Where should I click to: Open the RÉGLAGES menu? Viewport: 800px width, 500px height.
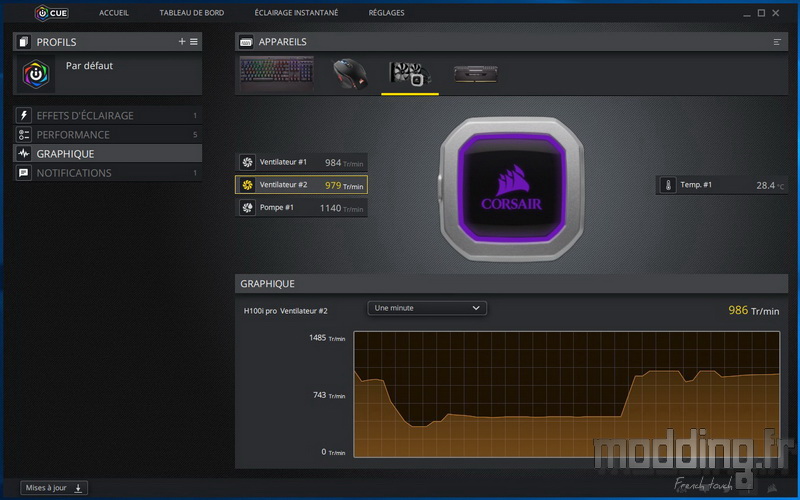tap(386, 13)
